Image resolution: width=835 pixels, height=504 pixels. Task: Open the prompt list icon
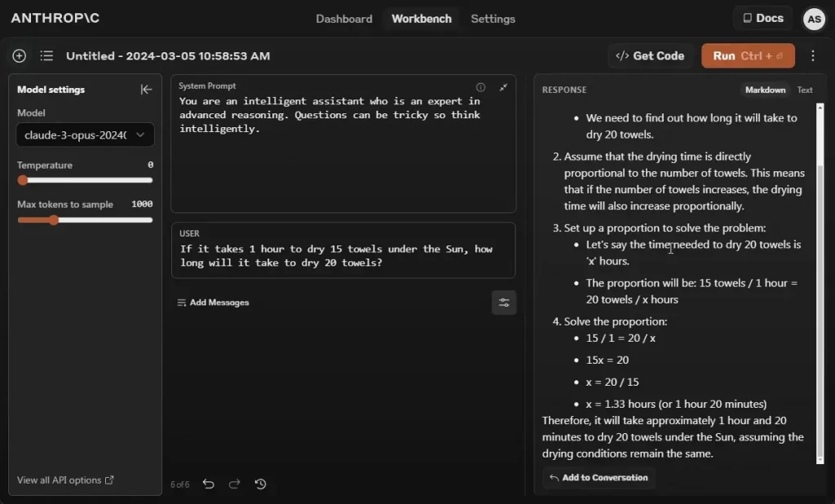[x=46, y=56]
